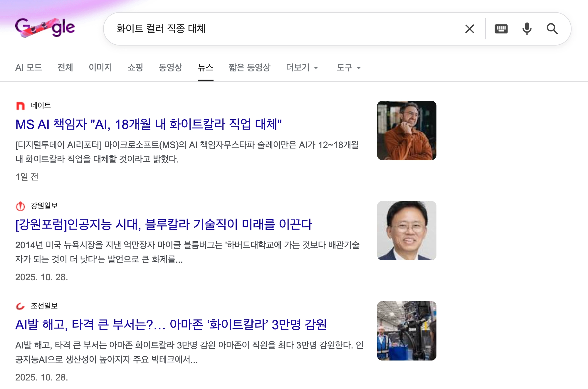Switch to the AI 모드 tab
This screenshot has height=389, width=588.
point(28,68)
